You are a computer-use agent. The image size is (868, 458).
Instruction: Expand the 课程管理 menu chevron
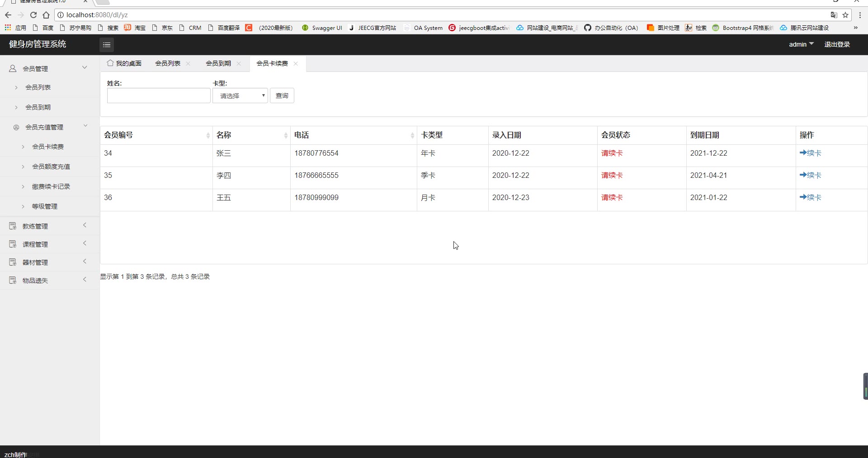coord(85,243)
